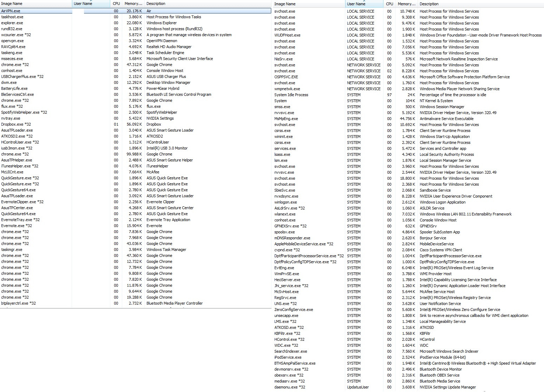
Task: Sort the AirVPN.exe list by Memory header
Action: click(x=133, y=4)
